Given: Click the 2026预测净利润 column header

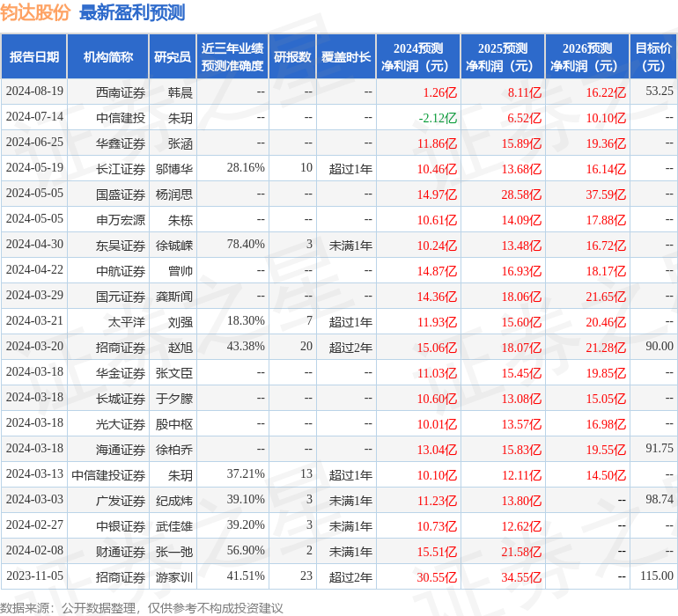Looking at the screenshot, I should [x=587, y=56].
